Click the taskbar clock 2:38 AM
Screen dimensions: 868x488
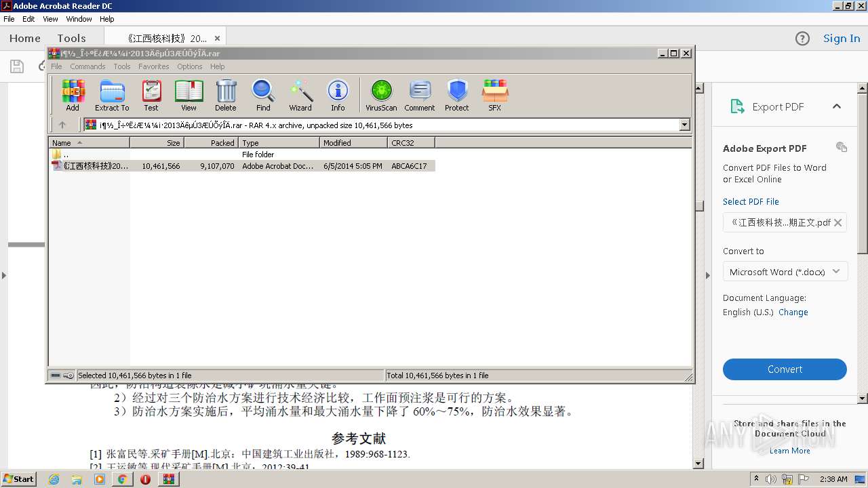[x=833, y=479]
